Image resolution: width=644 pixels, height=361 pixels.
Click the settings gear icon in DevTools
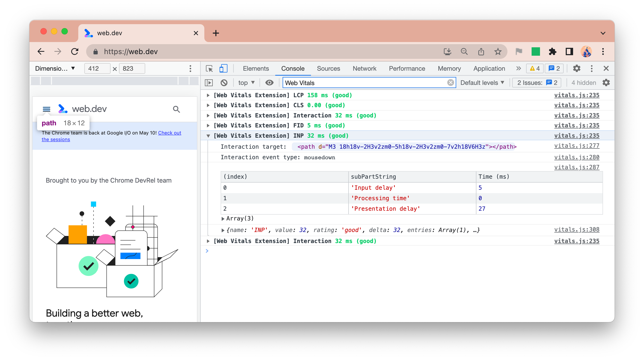pos(576,68)
